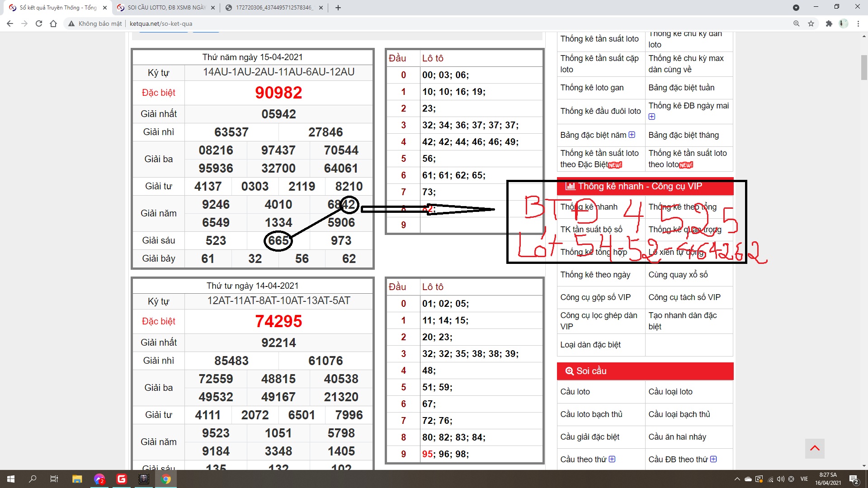
Task: Click the chart icon in 'Thống kê nhanh' header
Action: click(571, 186)
